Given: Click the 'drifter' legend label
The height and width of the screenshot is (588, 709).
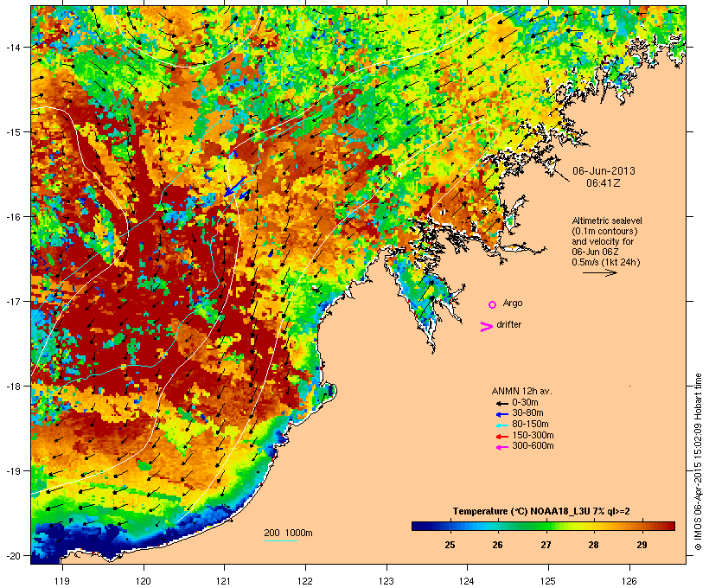Looking at the screenshot, I should click(508, 324).
